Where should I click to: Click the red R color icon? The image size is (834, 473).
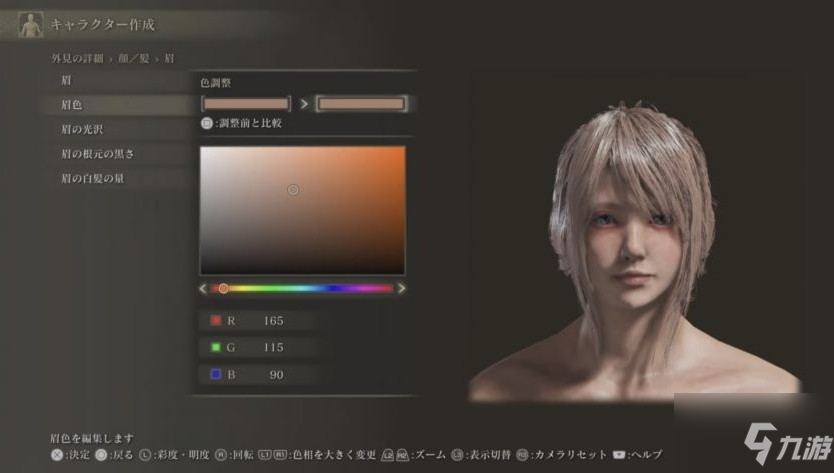click(216, 320)
